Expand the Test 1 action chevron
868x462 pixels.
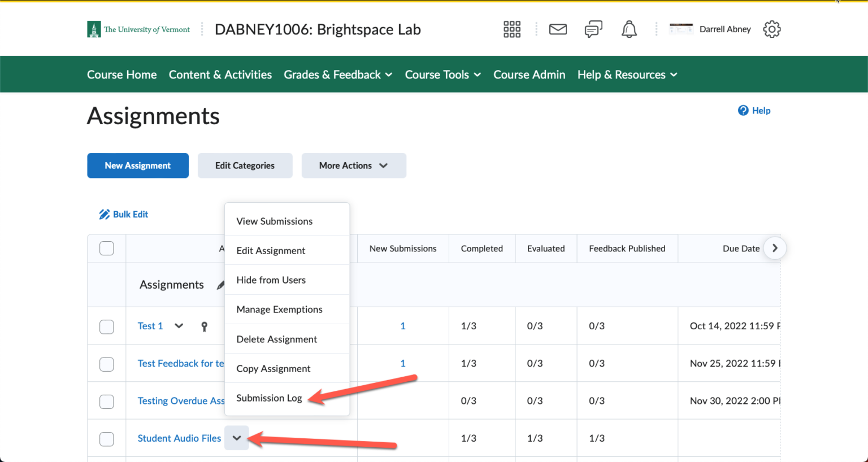(x=179, y=326)
